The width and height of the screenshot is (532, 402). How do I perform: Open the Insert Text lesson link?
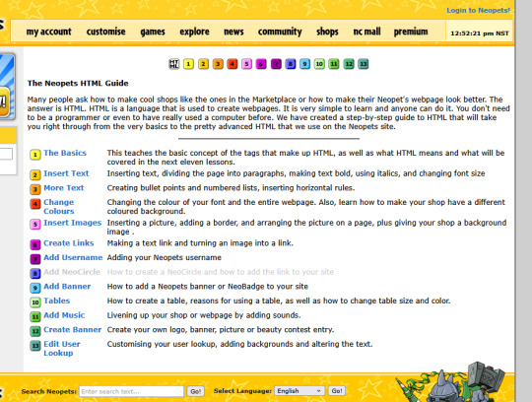pos(66,173)
